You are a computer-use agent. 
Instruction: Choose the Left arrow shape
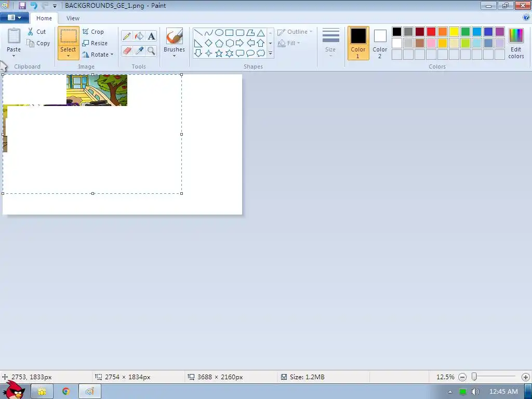click(x=250, y=43)
